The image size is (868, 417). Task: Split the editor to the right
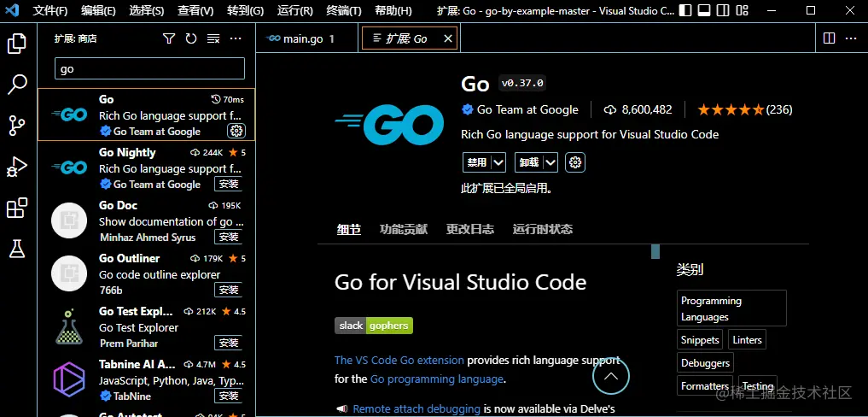pyautogui.click(x=829, y=38)
